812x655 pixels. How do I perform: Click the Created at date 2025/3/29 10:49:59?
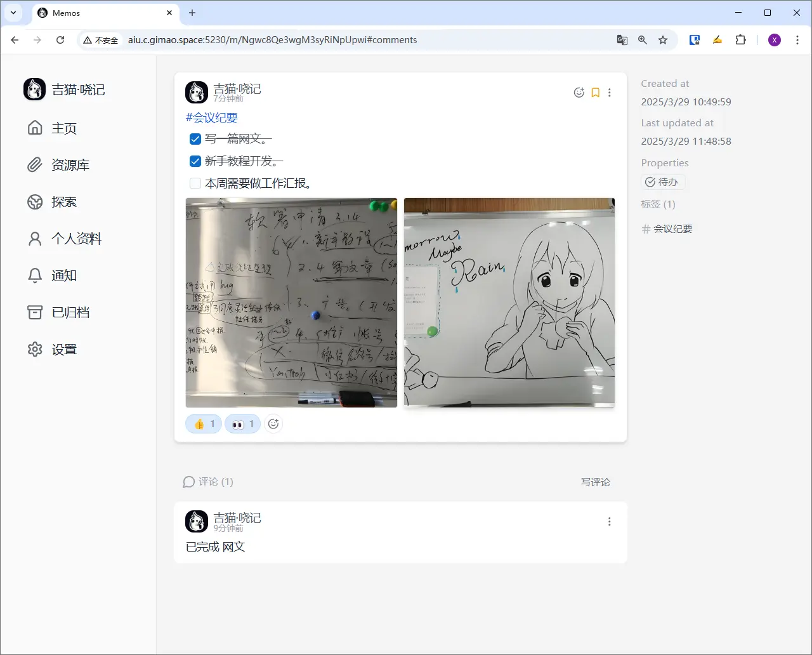(686, 102)
